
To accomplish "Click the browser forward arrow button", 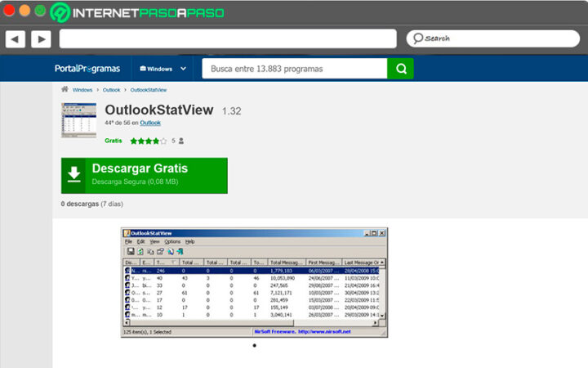I will pyautogui.click(x=41, y=38).
